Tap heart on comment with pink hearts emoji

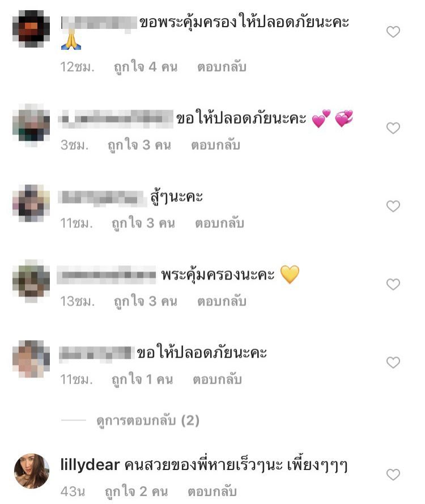point(393,128)
